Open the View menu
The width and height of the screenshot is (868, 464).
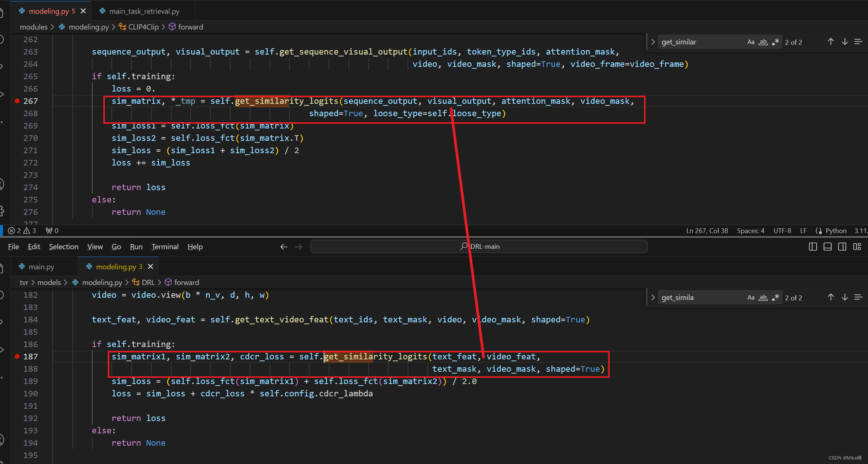pos(95,247)
